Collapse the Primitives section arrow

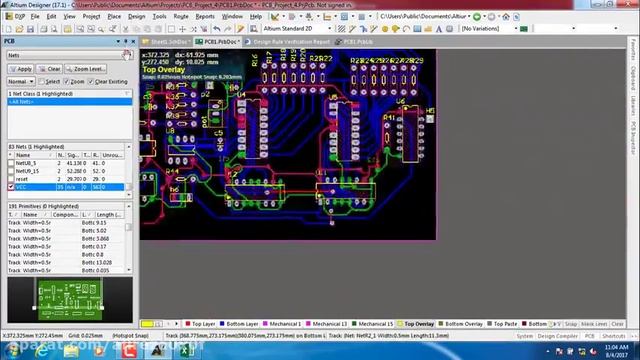pos(129,207)
